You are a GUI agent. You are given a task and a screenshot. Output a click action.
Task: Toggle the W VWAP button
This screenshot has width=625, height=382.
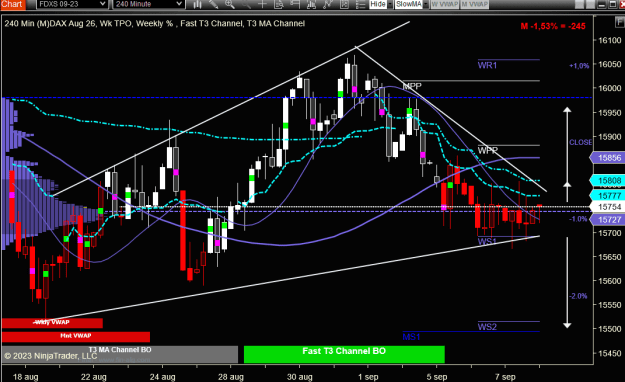pos(445,4)
